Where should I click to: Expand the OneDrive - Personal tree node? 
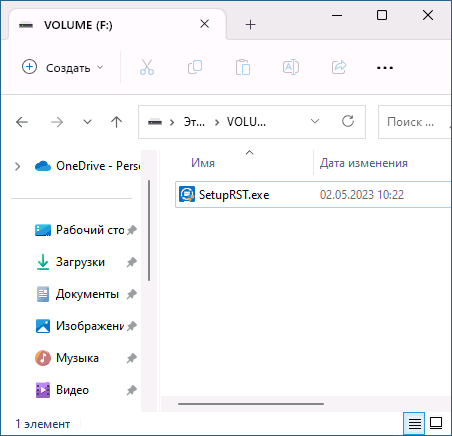18,166
